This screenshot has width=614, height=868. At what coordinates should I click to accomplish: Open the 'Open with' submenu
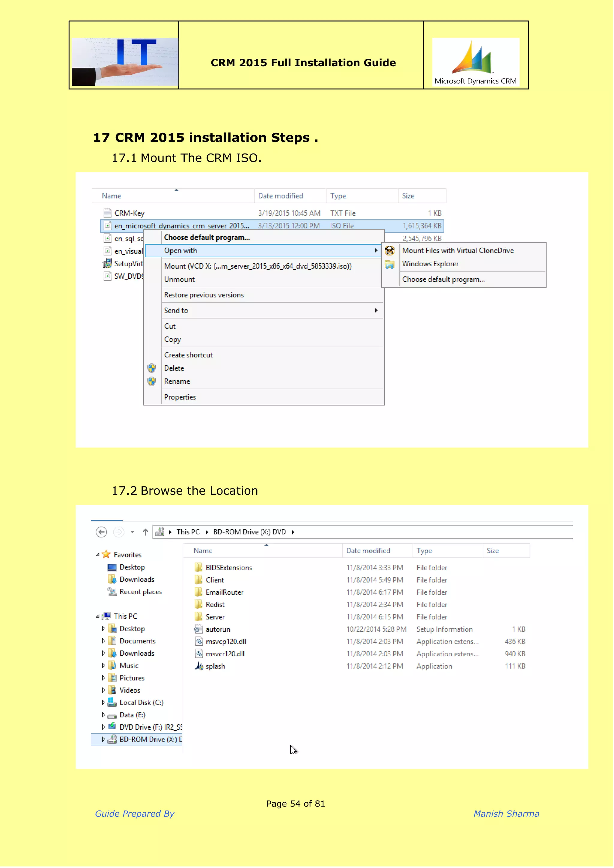point(264,251)
